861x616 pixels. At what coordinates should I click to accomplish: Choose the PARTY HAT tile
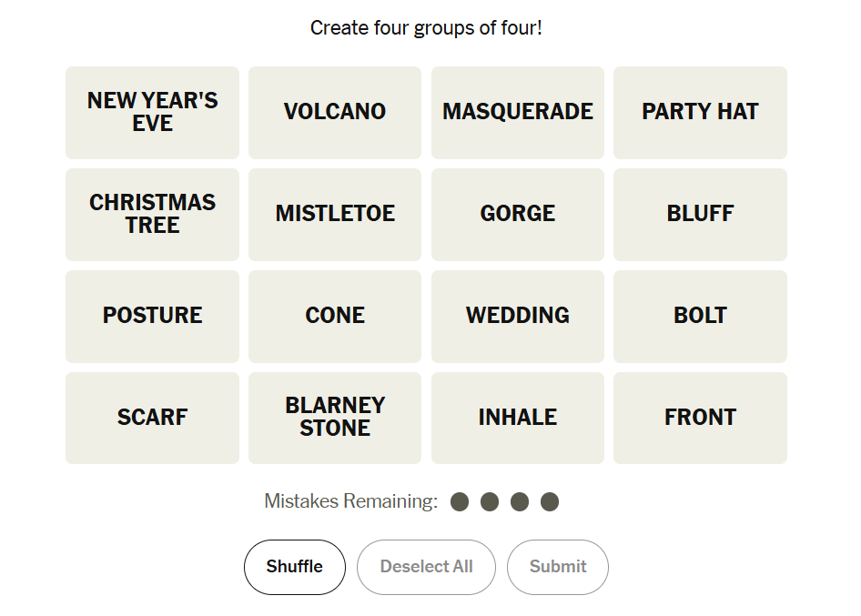coord(700,112)
